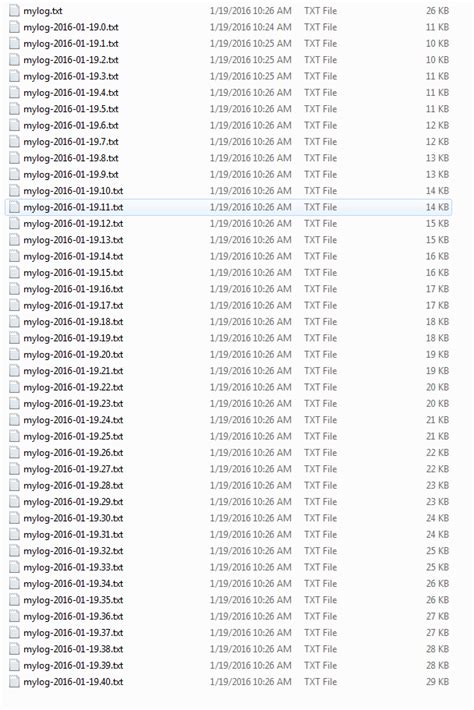Select the file icon for mylog-2016-01-19.5.txt
Viewport: 474px width, 710px height.
coord(14,109)
